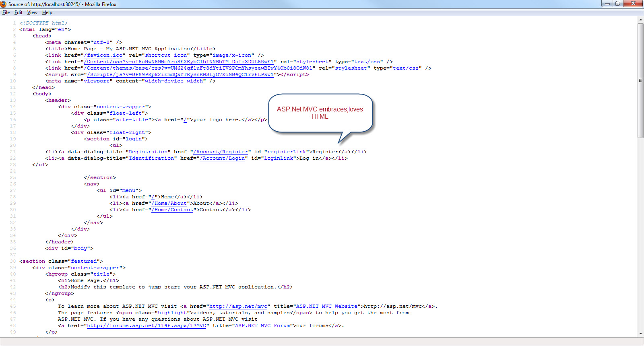Click the Firefox icon in title bar
Screen dimensions: 644x346
coord(4,4)
